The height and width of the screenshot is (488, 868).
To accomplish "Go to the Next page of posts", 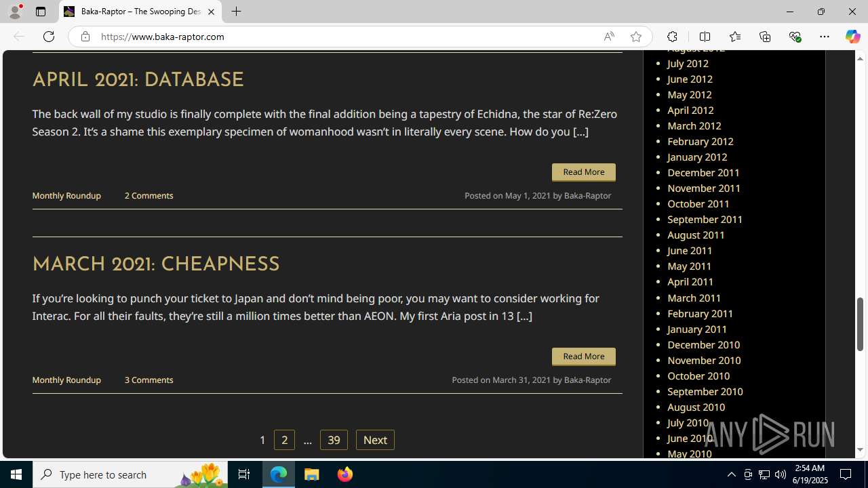I will pyautogui.click(x=375, y=440).
